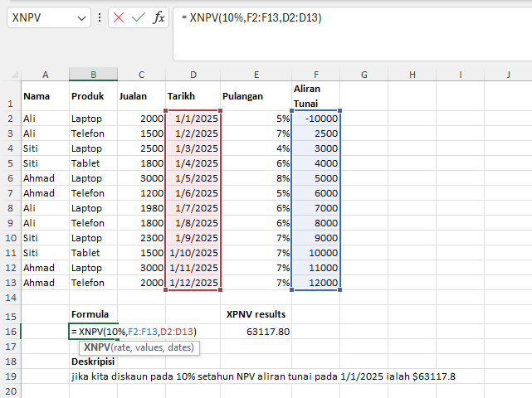Click the Cancel (X) icon in formula bar
The image size is (532, 398).
tap(120, 17)
